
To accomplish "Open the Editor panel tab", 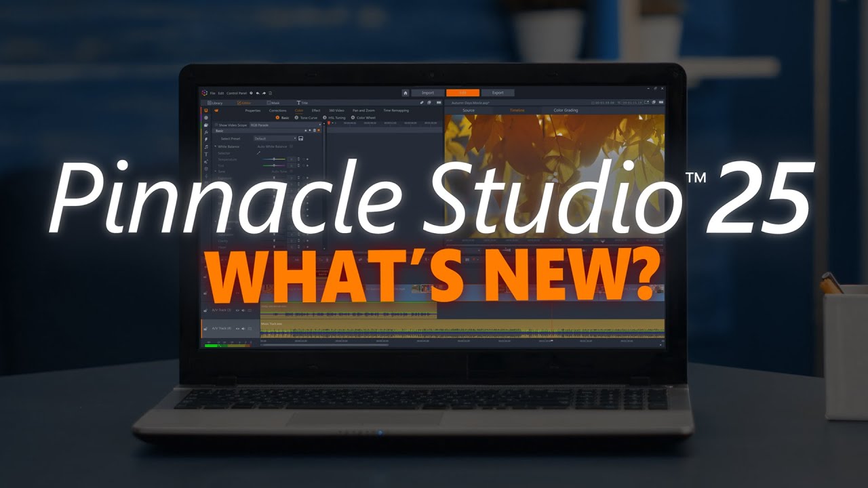I will 243,103.
